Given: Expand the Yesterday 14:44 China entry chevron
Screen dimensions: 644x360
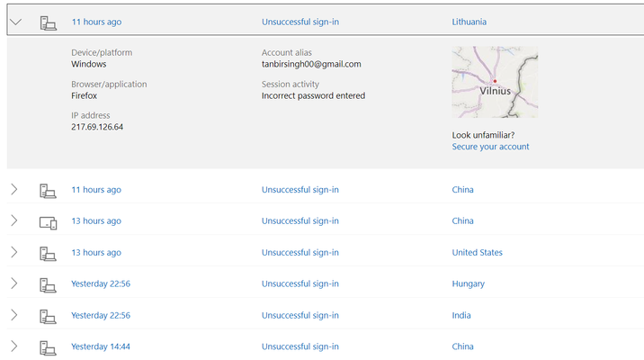Looking at the screenshot, I should (x=14, y=346).
